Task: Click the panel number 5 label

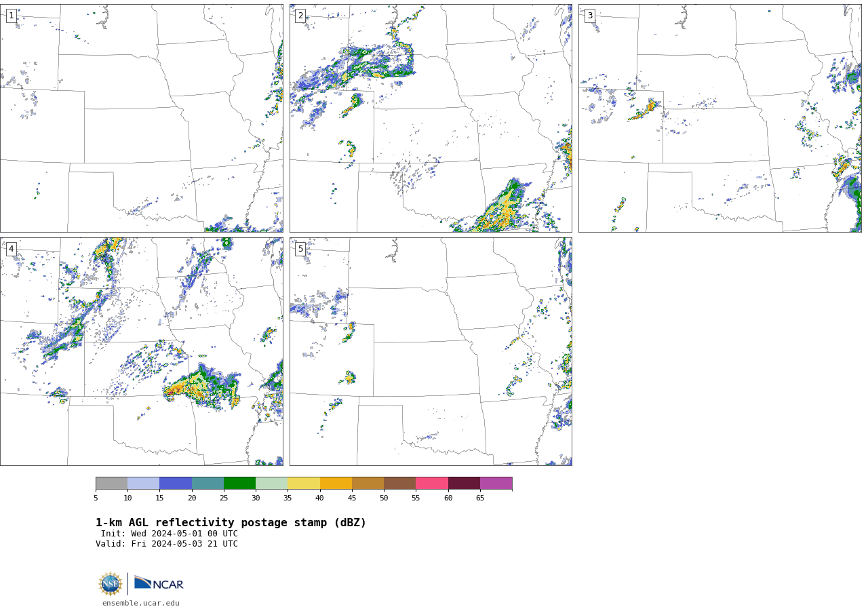Action: click(x=300, y=249)
